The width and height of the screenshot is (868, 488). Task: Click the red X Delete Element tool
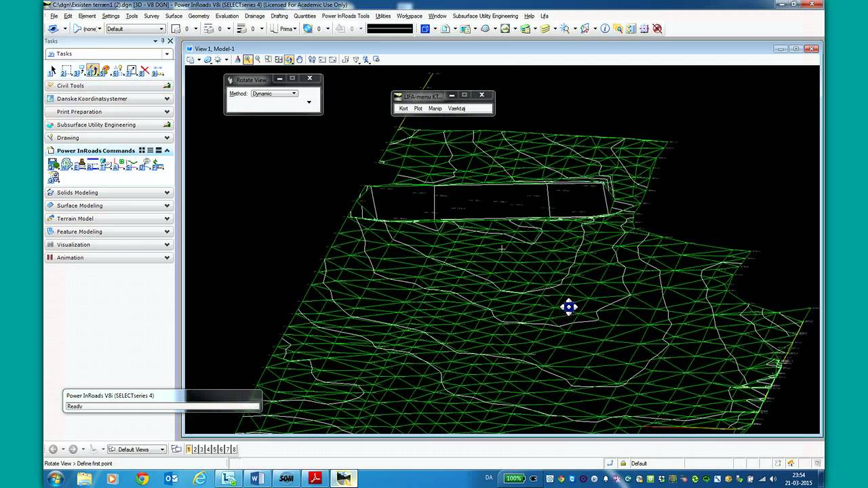[144, 70]
